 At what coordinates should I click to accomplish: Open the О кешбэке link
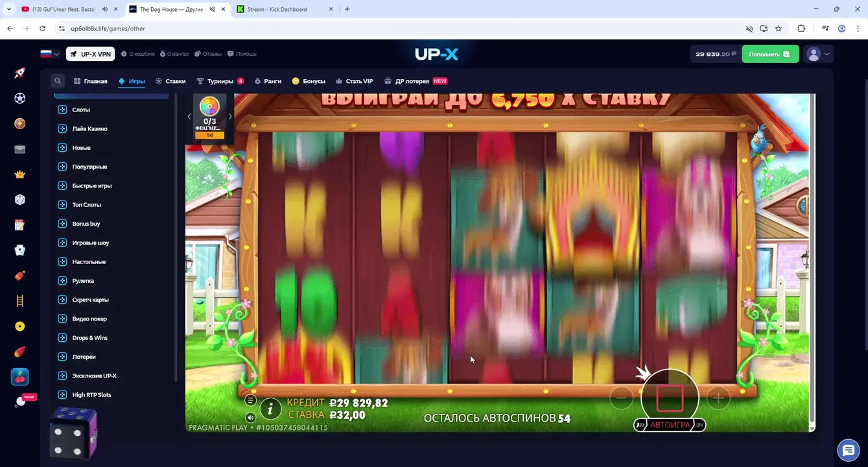pos(138,54)
